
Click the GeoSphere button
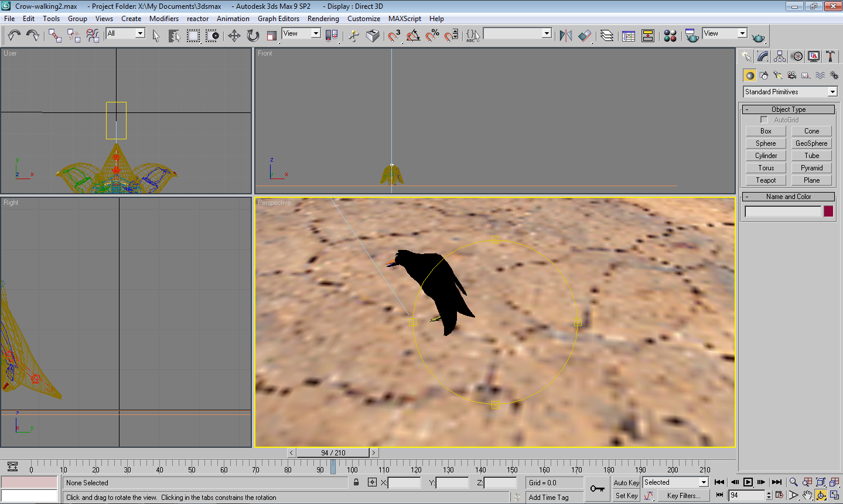(811, 143)
